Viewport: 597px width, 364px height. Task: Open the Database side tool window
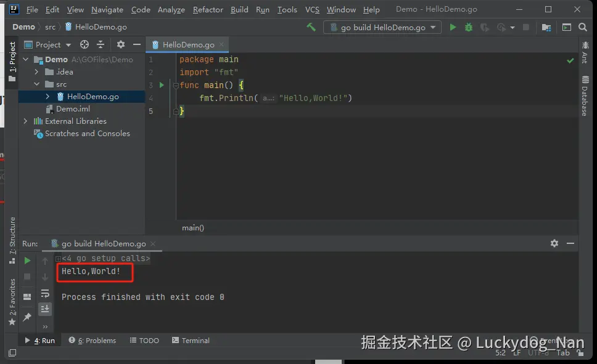(x=585, y=96)
